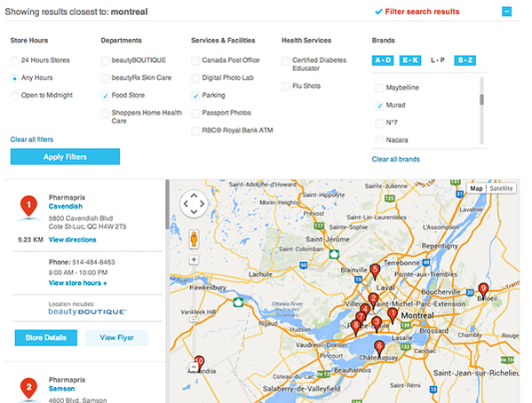Pan map left with navigation arrow
The image size is (532, 403).
186,203
